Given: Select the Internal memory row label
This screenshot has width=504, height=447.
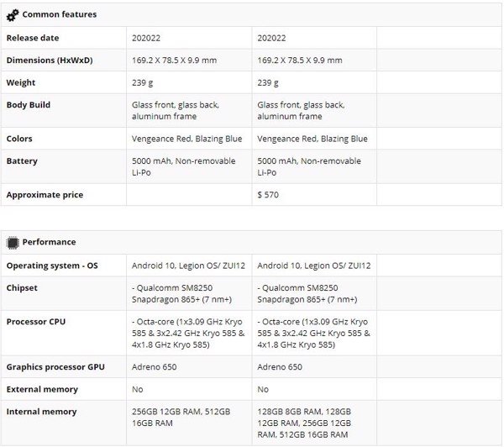Looking at the screenshot, I should tap(41, 412).
